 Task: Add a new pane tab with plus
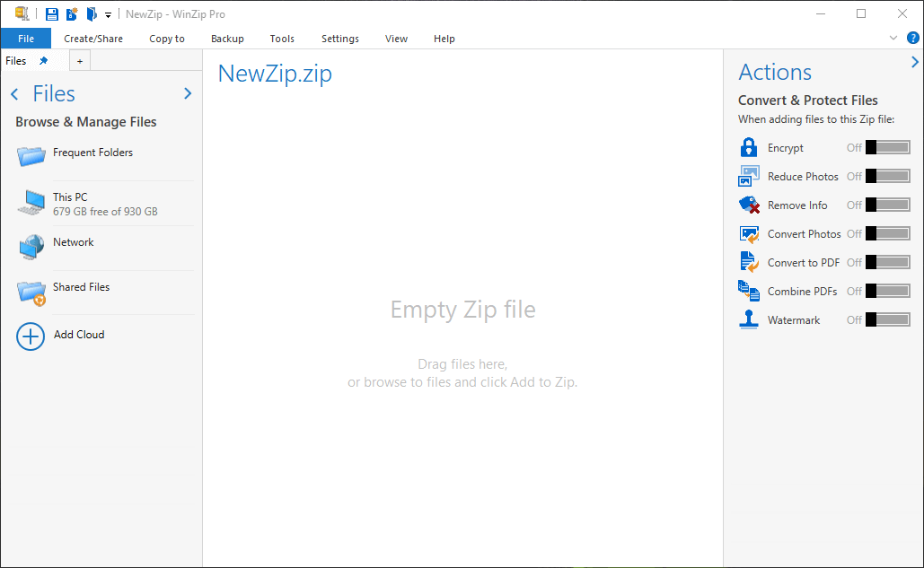coord(80,61)
